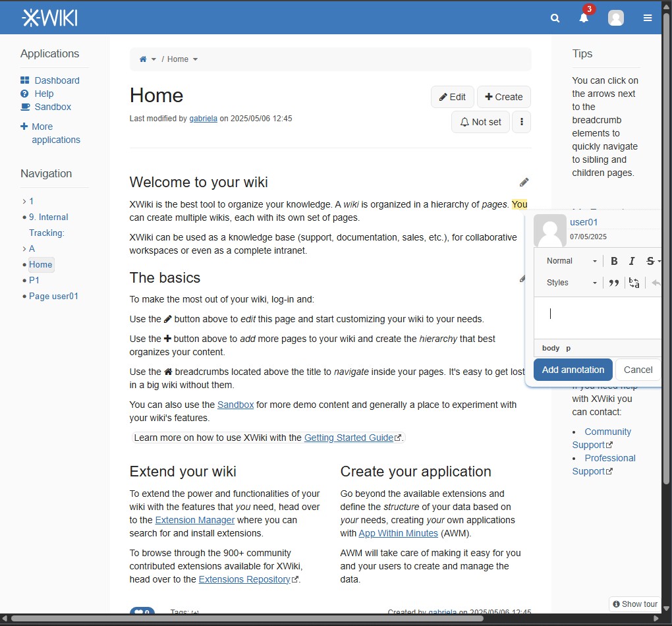Click the 'The basics' heading
The image size is (672, 626).
tap(165, 278)
